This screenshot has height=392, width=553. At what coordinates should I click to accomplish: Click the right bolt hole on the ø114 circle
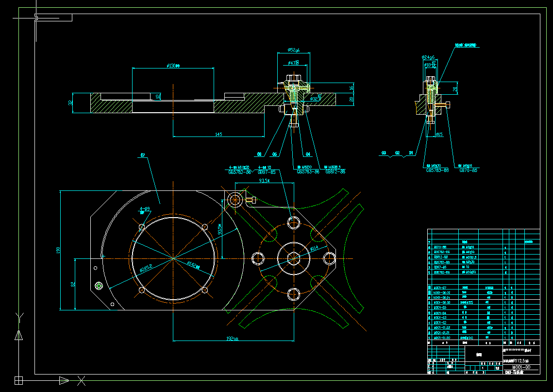[x=329, y=258]
